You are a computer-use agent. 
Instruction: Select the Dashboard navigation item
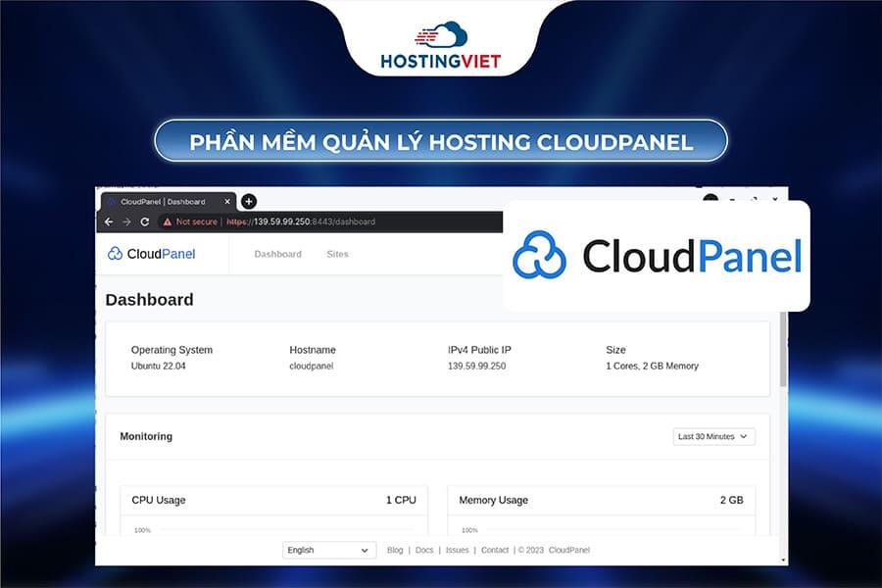pyautogui.click(x=277, y=254)
